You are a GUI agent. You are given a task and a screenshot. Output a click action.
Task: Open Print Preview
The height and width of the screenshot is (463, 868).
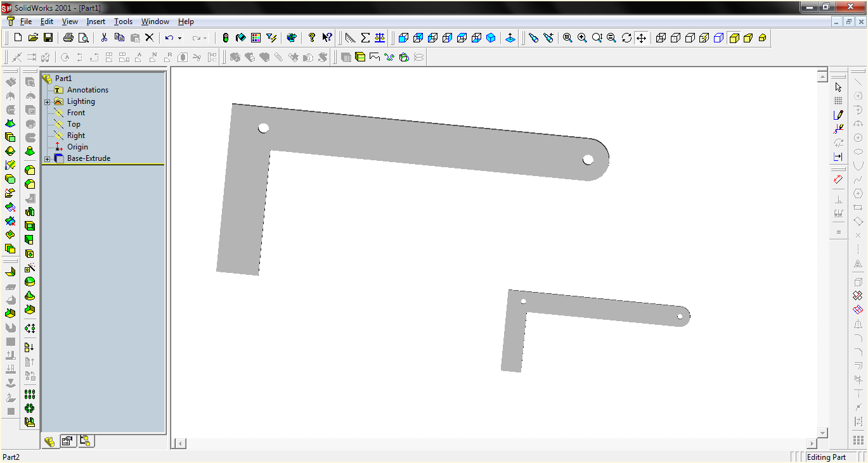(x=83, y=38)
